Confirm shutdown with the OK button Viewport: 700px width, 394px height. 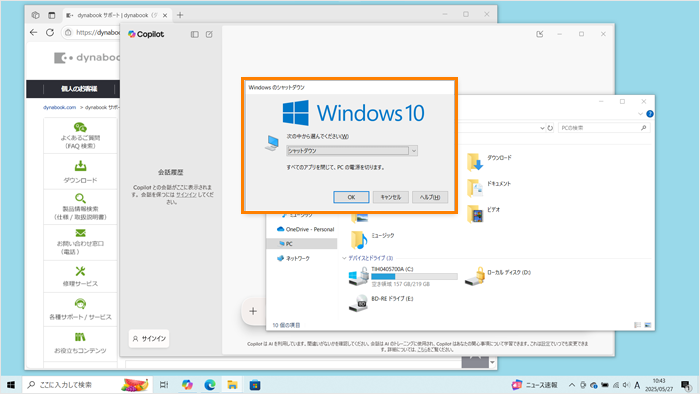tap(351, 197)
